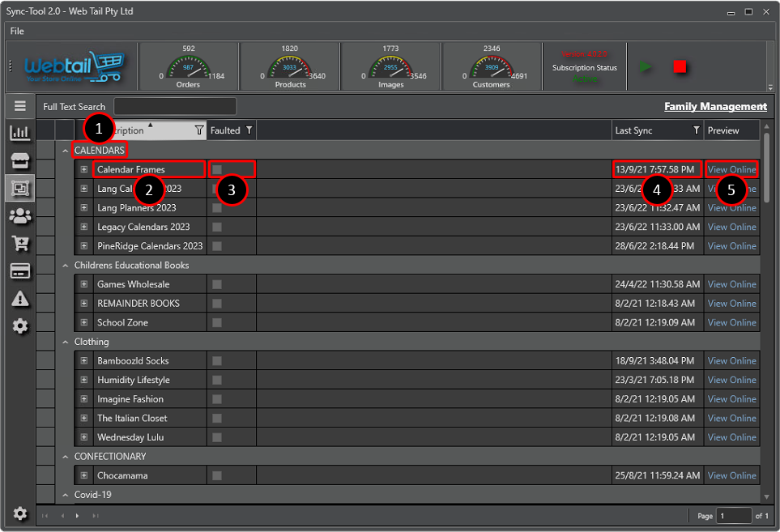This screenshot has width=780, height=532.
Task: Open View Online link for Humidity Lifestyle
Action: click(731, 380)
